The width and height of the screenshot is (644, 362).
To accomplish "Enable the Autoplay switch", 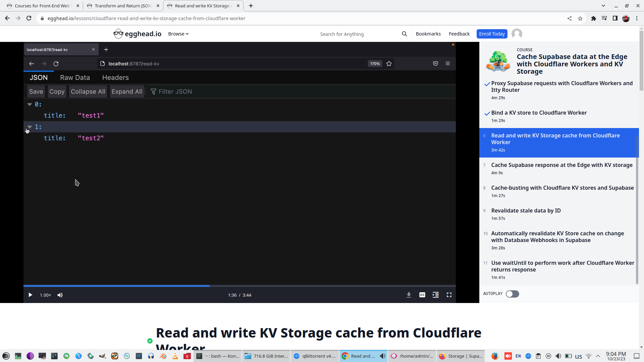I will pos(512,294).
